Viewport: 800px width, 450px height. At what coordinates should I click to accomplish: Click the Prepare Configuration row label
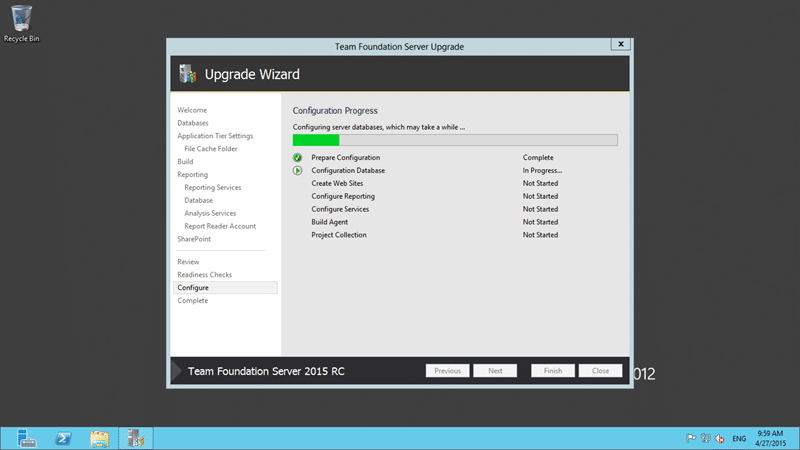point(345,158)
